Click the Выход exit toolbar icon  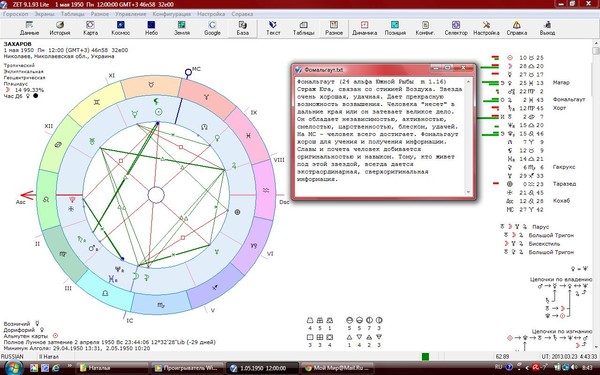click(x=547, y=28)
